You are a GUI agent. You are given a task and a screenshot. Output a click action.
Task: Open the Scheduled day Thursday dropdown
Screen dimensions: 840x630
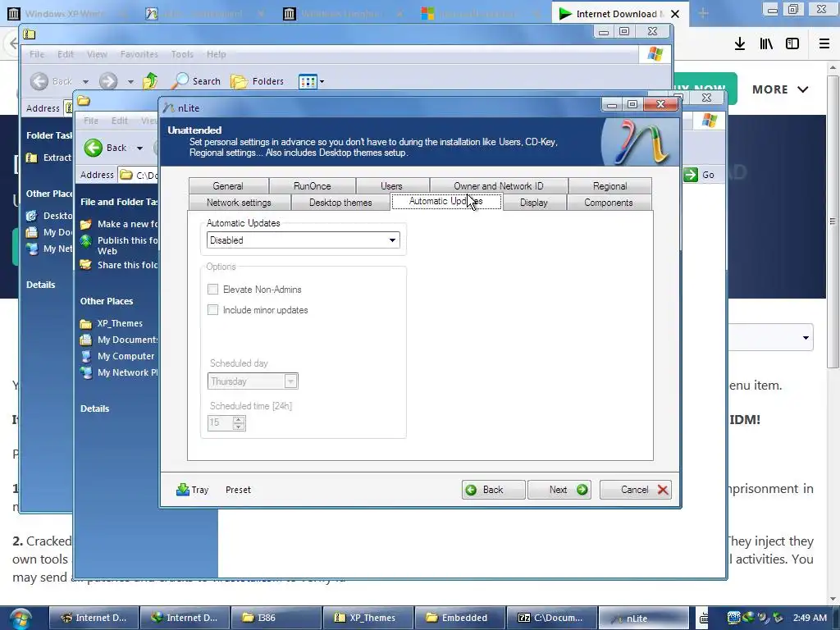point(253,381)
